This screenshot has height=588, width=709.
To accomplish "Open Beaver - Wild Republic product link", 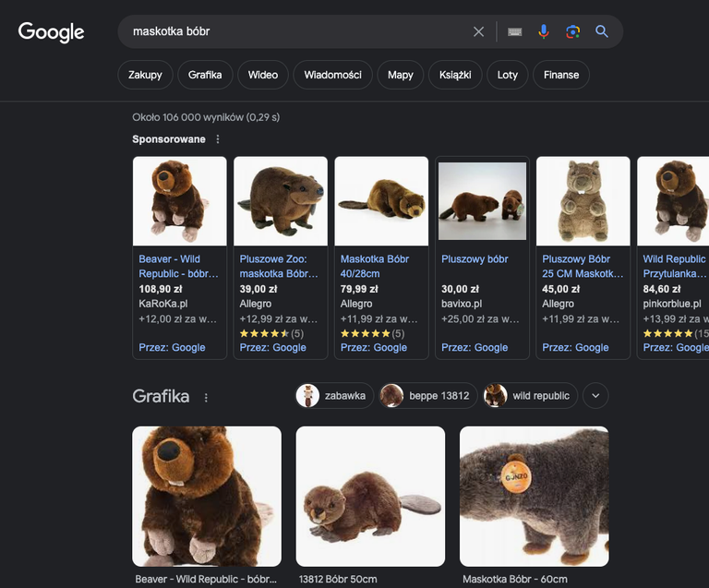I will click(x=178, y=266).
